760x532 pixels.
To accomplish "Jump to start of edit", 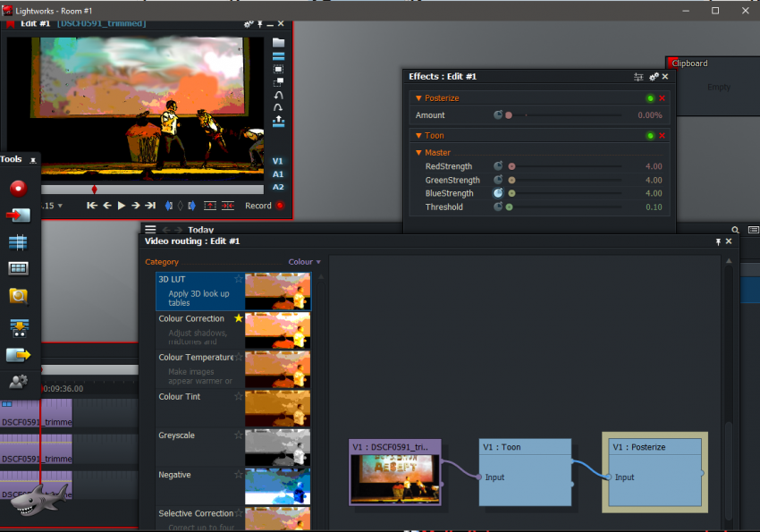I will (x=92, y=206).
